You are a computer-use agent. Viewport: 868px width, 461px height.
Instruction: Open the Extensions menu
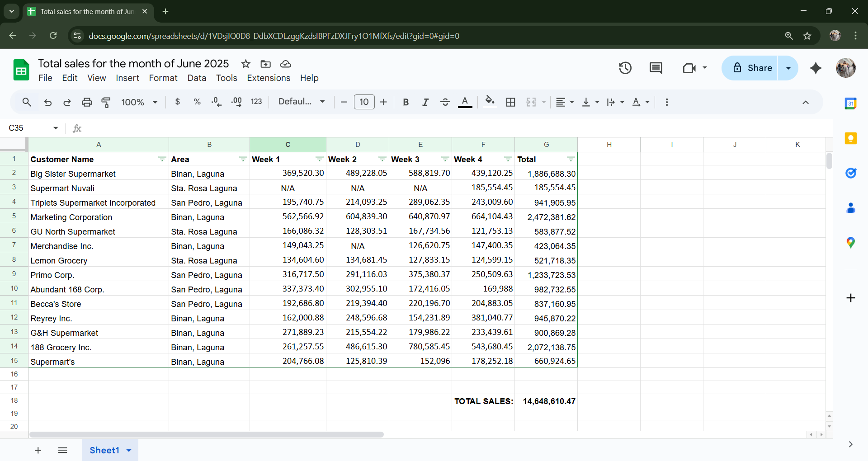click(x=268, y=78)
